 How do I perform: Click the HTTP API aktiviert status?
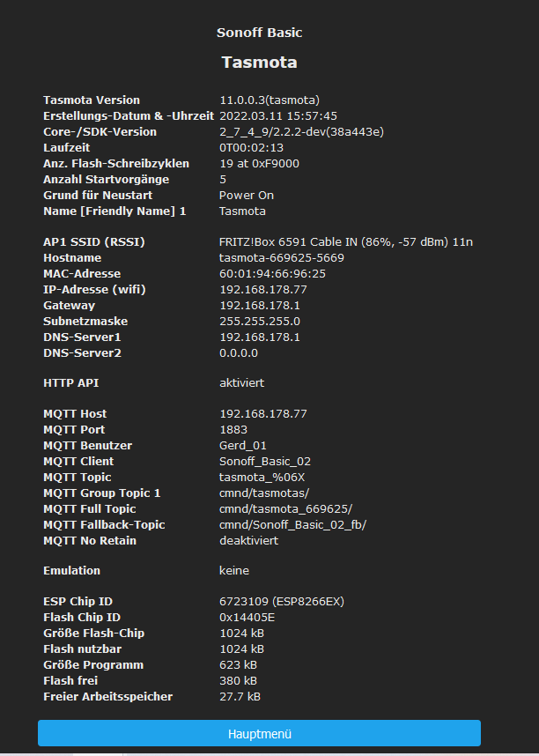click(x=241, y=383)
